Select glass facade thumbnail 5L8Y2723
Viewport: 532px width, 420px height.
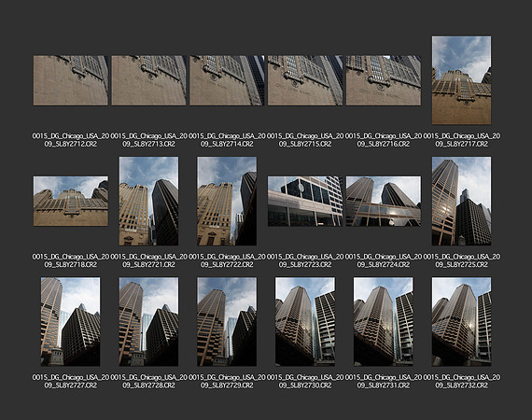(x=305, y=202)
